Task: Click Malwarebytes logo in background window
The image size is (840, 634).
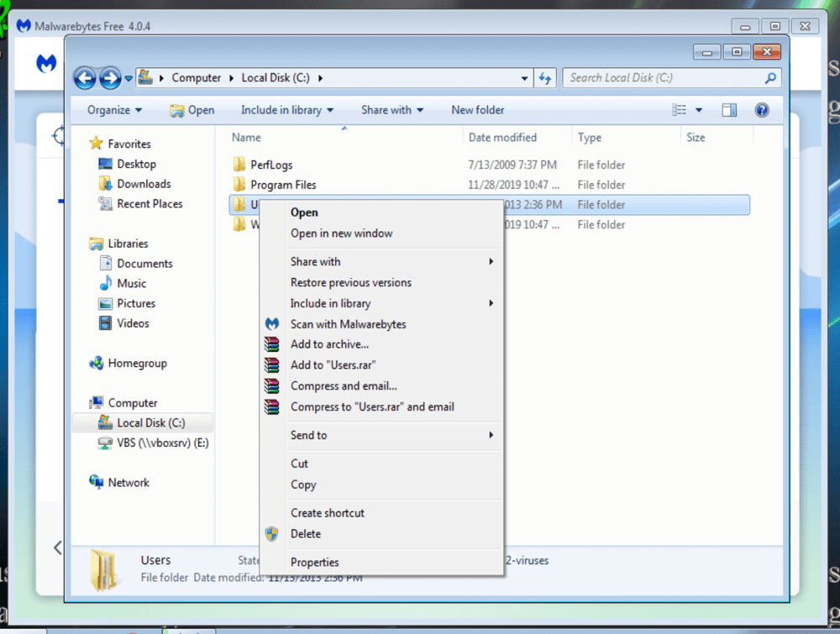Action: pos(46,64)
